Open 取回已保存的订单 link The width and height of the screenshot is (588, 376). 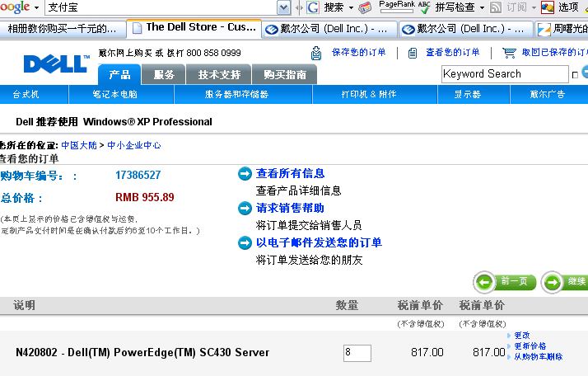554,52
